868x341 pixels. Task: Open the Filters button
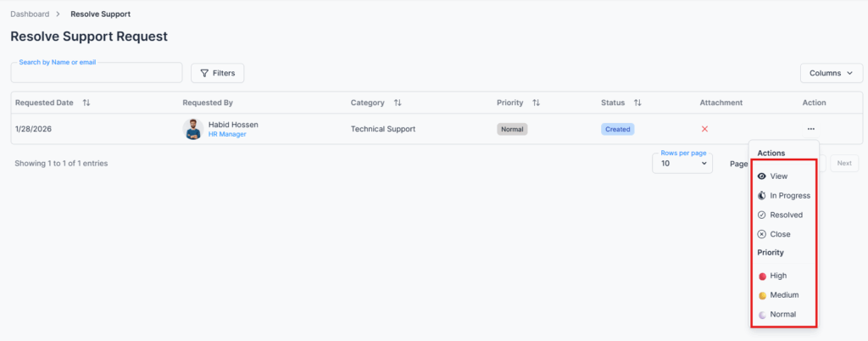(x=217, y=73)
